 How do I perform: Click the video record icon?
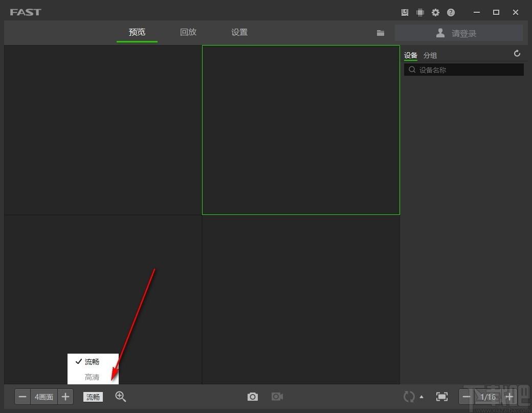coord(277,397)
